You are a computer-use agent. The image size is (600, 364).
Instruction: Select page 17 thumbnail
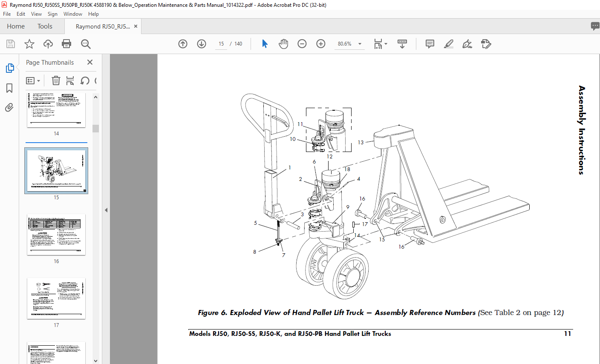click(x=56, y=298)
